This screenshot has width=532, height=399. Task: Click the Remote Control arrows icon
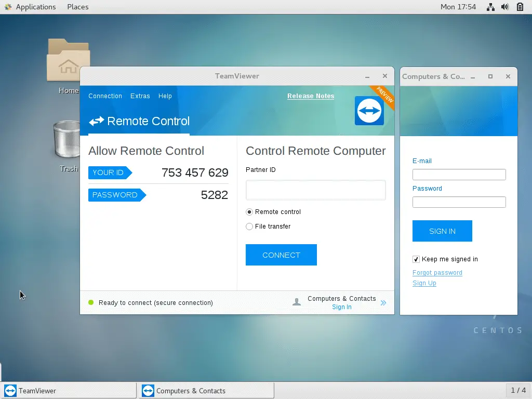[96, 121]
